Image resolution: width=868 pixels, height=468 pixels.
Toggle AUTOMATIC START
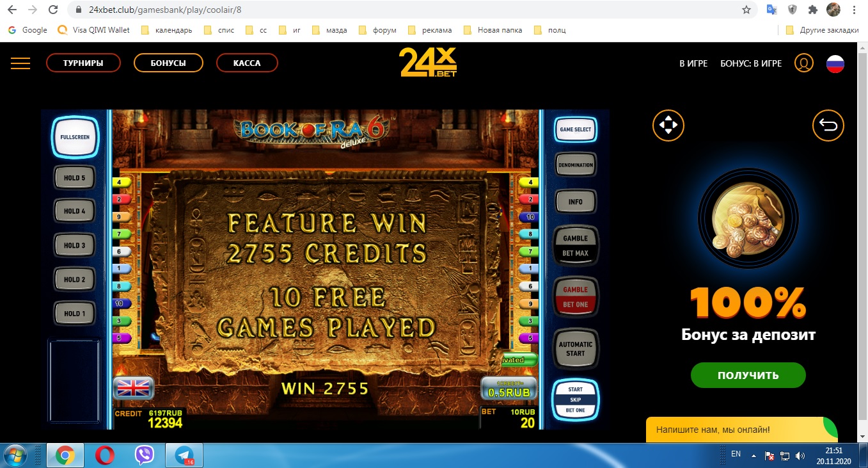coord(575,349)
